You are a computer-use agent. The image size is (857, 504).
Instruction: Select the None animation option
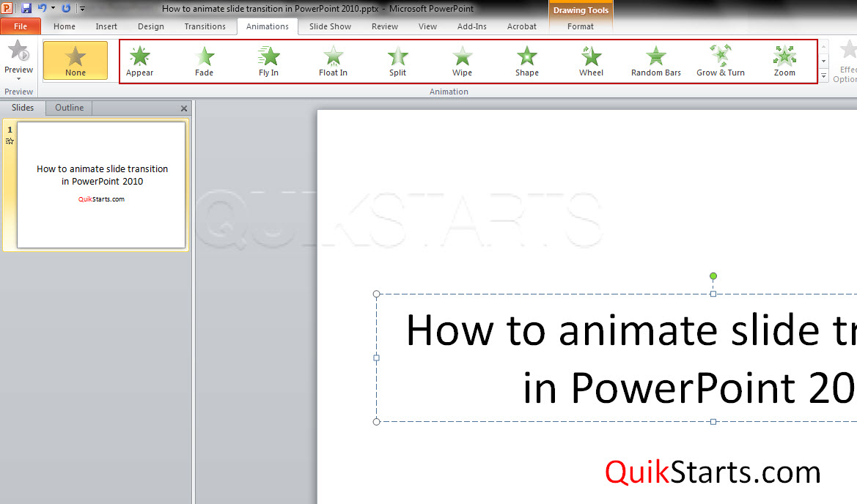point(76,60)
